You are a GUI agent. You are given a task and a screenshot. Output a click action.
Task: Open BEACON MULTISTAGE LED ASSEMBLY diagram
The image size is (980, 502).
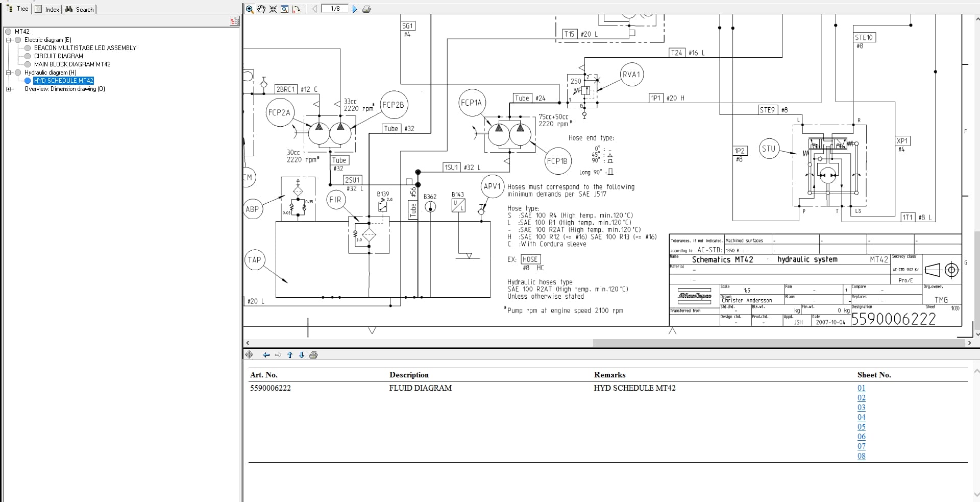[x=85, y=48]
